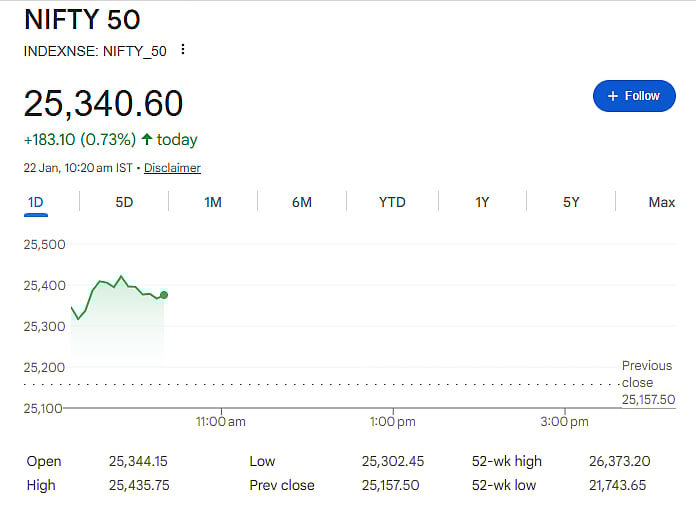Image resolution: width=696 pixels, height=508 pixels.
Task: Click the green current-price dot on chart
Action: click(163, 295)
